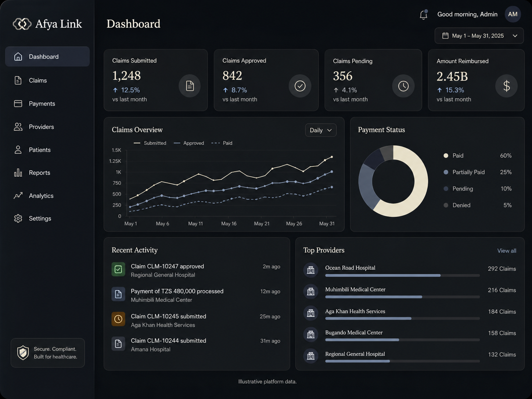Open the Claim CLM-10245 submitted activity
This screenshot has height=399, width=532.
click(196, 320)
